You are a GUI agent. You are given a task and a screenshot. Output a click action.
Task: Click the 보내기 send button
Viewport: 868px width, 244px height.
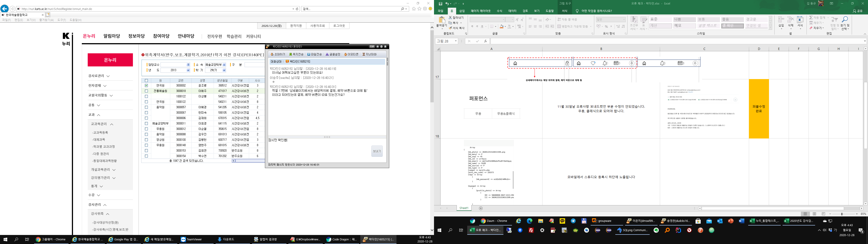(377, 151)
